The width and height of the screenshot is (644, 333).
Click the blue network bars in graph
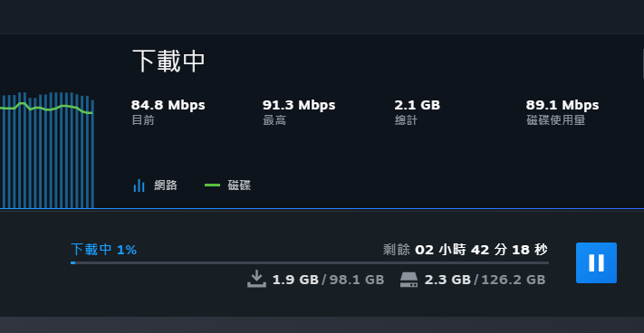point(47,150)
